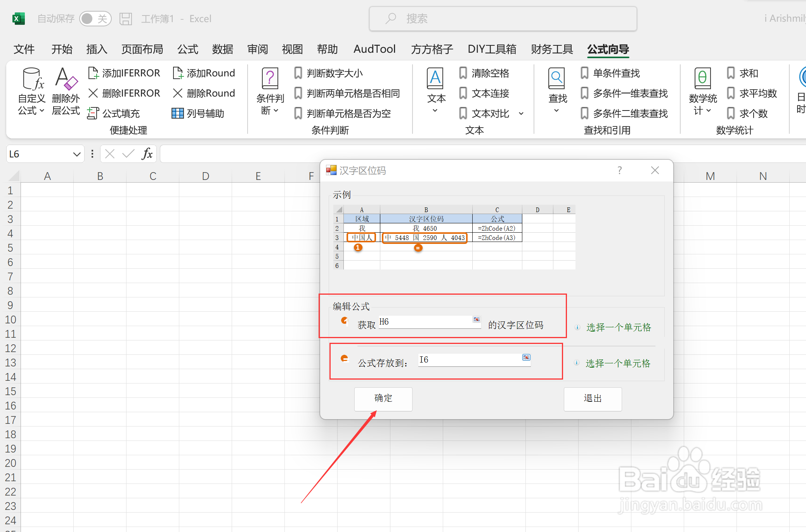Click the 删除外层公式 icon

point(66,79)
